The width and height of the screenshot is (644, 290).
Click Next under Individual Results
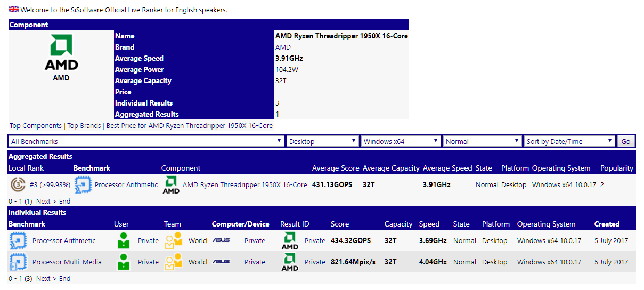[43, 279]
